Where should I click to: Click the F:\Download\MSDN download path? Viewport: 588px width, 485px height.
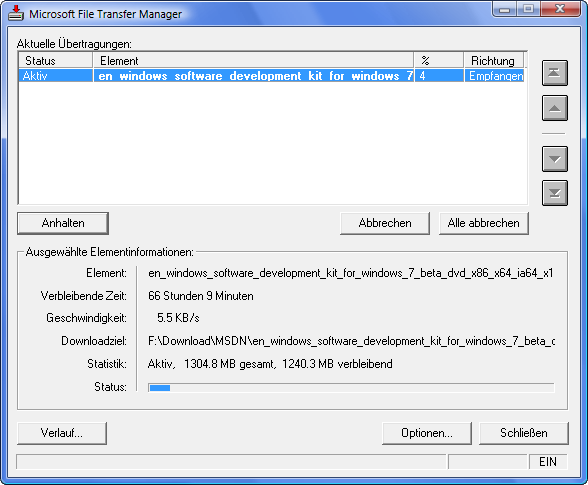351,341
